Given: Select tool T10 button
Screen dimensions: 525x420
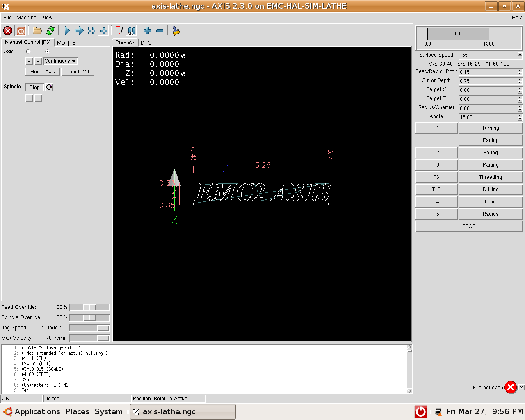Looking at the screenshot, I should (436, 189).
